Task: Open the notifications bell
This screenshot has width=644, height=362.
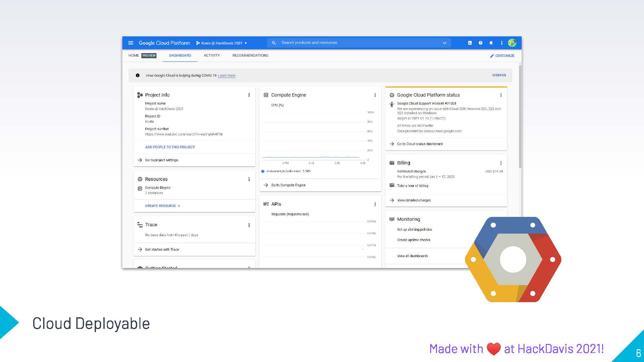Action: point(491,43)
